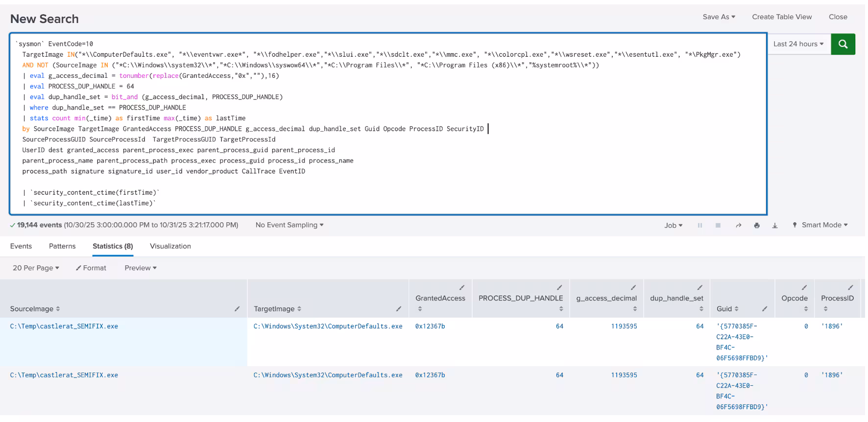Sort by PROCESS_DUP_HANDLE column arrows
868x422 pixels.
561,309
